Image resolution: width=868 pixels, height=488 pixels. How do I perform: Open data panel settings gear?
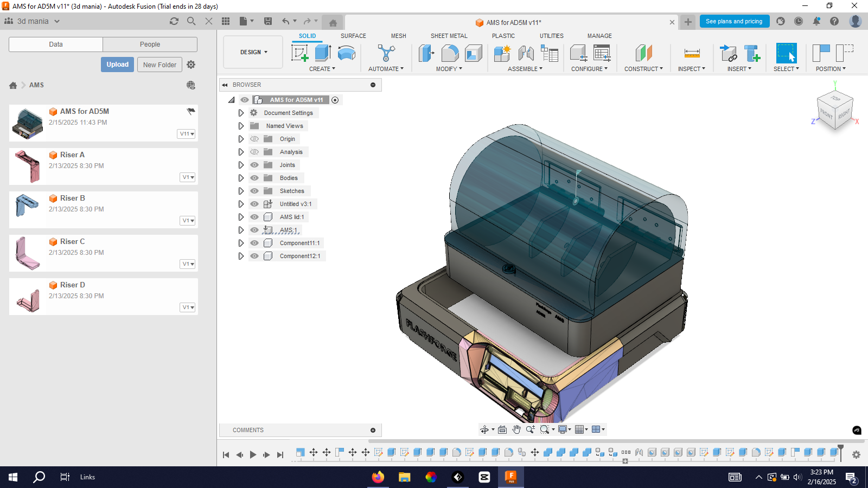point(191,65)
